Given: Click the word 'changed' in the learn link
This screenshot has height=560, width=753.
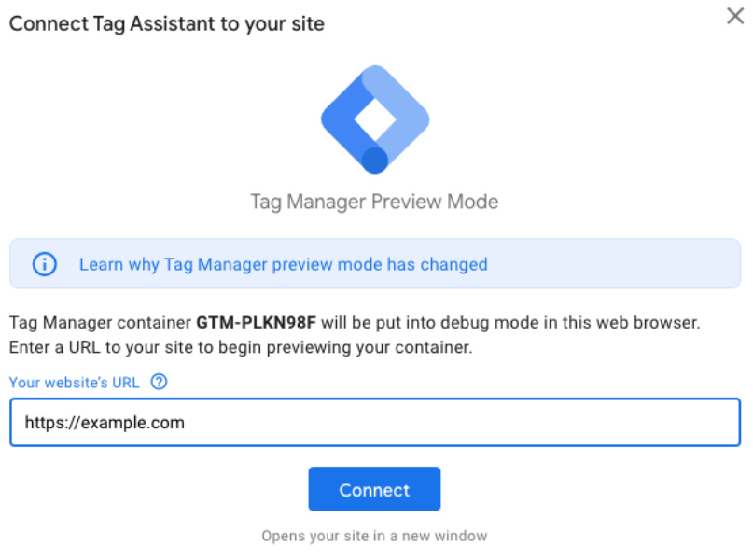Looking at the screenshot, I should point(453,264).
